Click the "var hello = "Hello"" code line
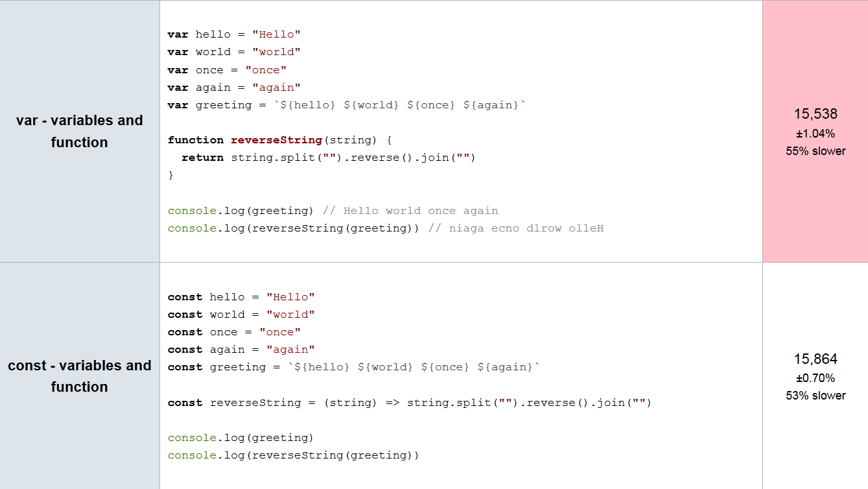The height and width of the screenshot is (489, 868). 234,34
